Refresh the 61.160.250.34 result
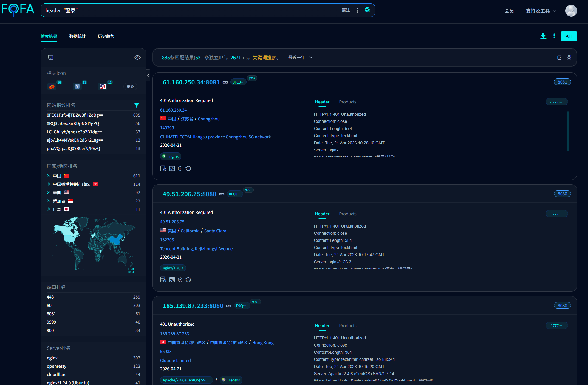This screenshot has height=385, width=588. (x=188, y=168)
